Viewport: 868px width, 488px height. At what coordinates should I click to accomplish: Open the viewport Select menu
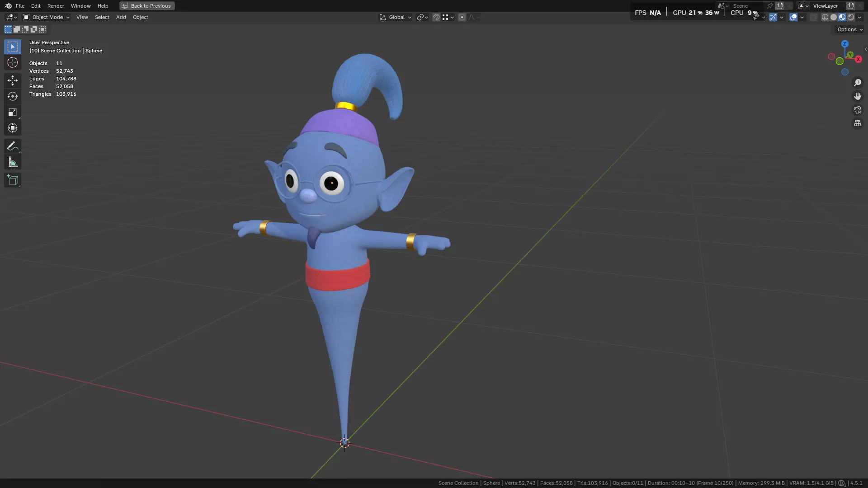click(x=102, y=17)
